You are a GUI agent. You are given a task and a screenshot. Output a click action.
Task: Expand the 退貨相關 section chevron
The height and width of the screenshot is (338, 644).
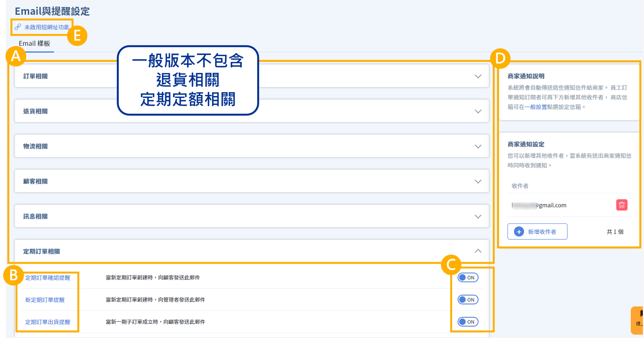(x=478, y=112)
